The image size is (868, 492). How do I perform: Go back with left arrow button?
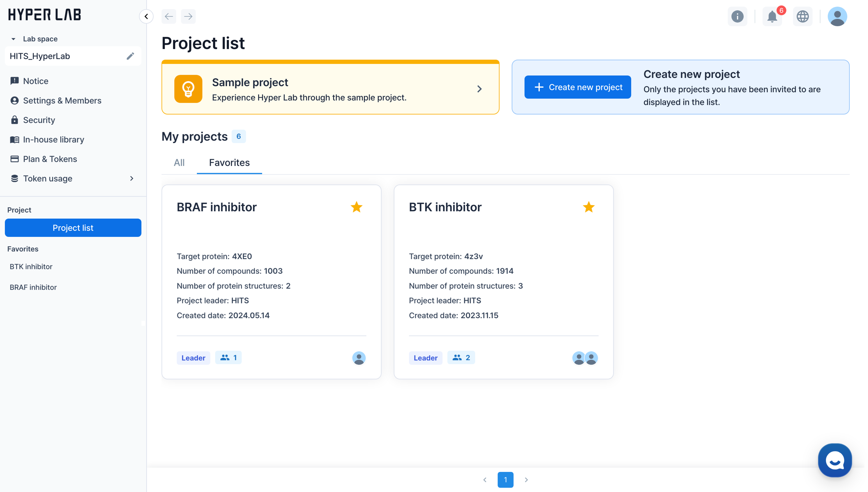[x=169, y=16]
